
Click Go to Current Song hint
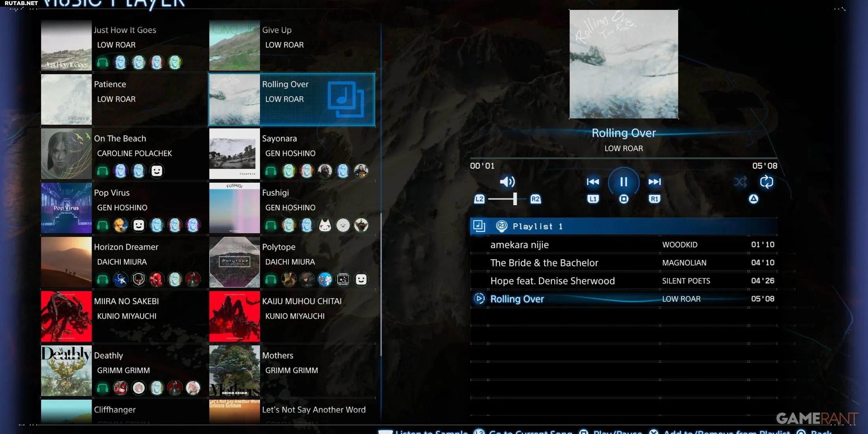click(x=523, y=431)
